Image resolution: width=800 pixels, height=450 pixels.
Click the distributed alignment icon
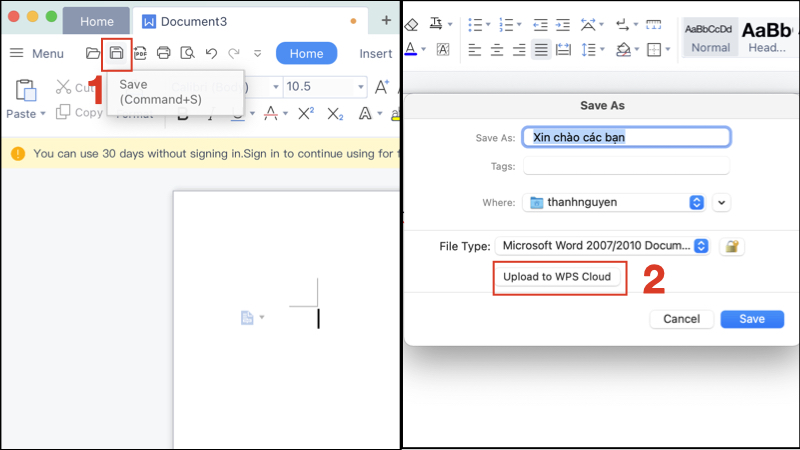pos(563,50)
